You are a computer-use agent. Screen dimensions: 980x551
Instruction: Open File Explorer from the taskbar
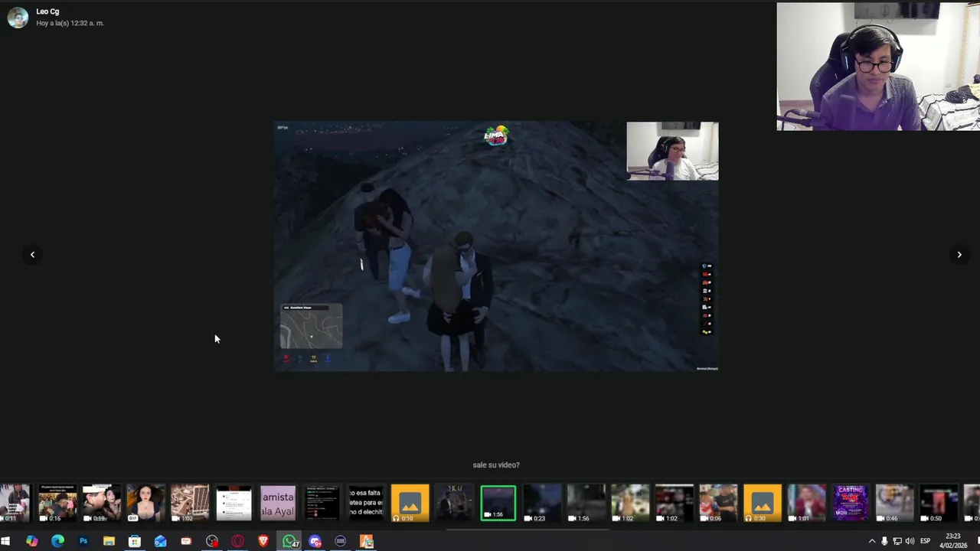coord(109,541)
